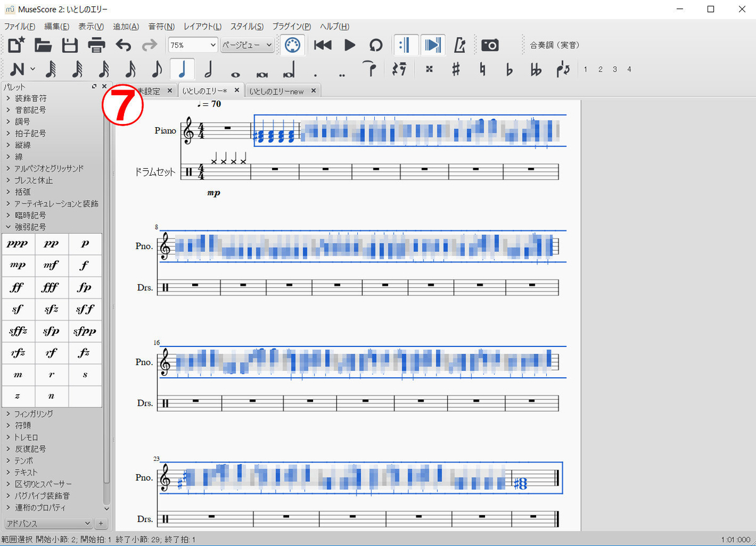The width and height of the screenshot is (756, 546).
Task: Open a score from folder icon
Action: (x=43, y=45)
